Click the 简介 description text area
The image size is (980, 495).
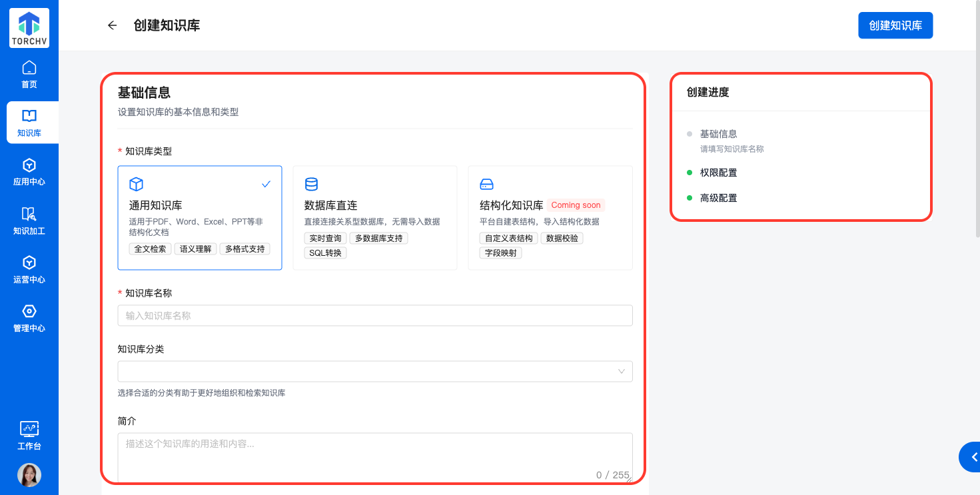pyautogui.click(x=375, y=456)
